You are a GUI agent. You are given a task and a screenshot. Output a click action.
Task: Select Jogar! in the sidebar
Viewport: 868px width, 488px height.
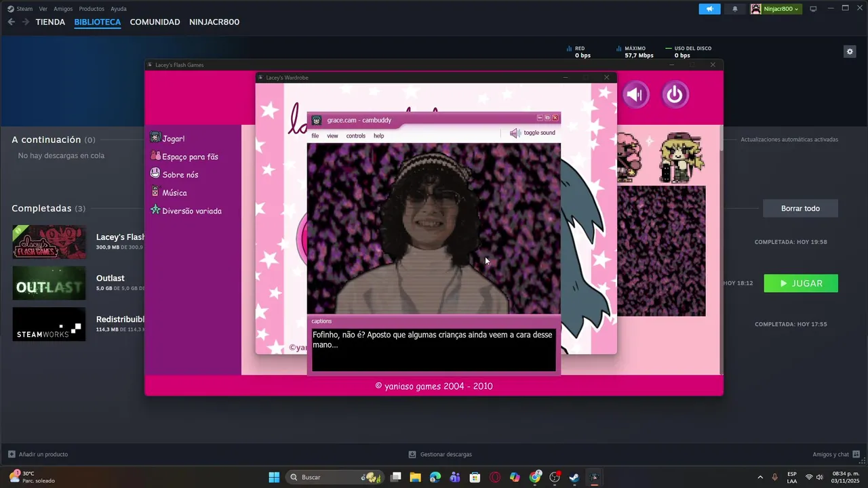(174, 138)
